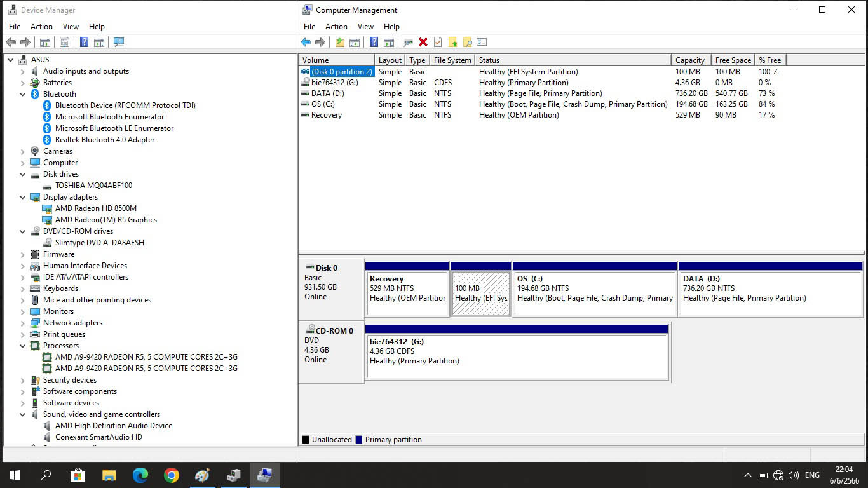Click the taskbar search magnifier
This screenshot has height=488, width=868.
point(46,475)
